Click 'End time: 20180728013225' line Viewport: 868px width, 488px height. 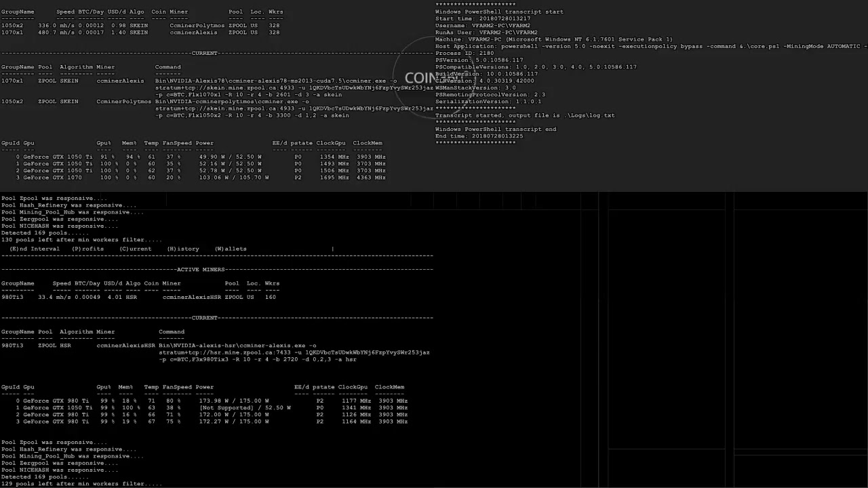pyautogui.click(x=479, y=136)
